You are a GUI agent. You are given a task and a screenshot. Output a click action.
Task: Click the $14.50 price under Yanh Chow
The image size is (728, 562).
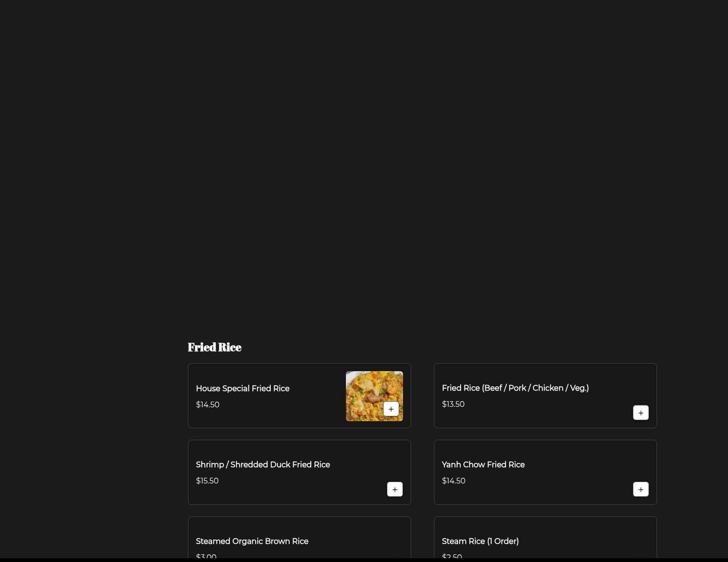453,481
